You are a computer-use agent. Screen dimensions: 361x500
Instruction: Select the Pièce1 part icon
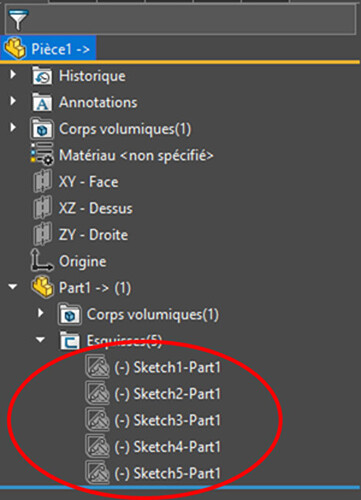[14, 49]
